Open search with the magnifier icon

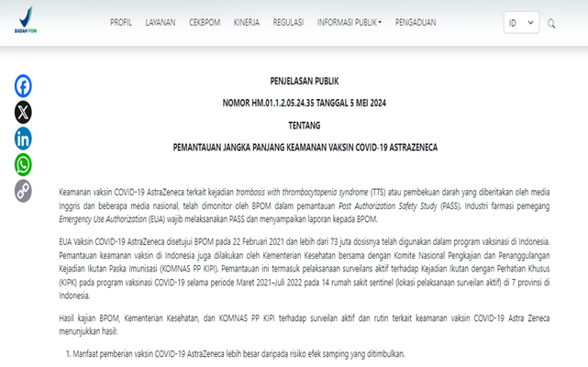pos(551,23)
